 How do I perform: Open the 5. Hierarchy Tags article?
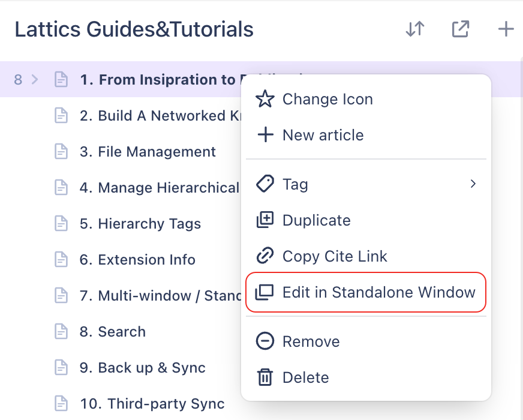point(140,224)
